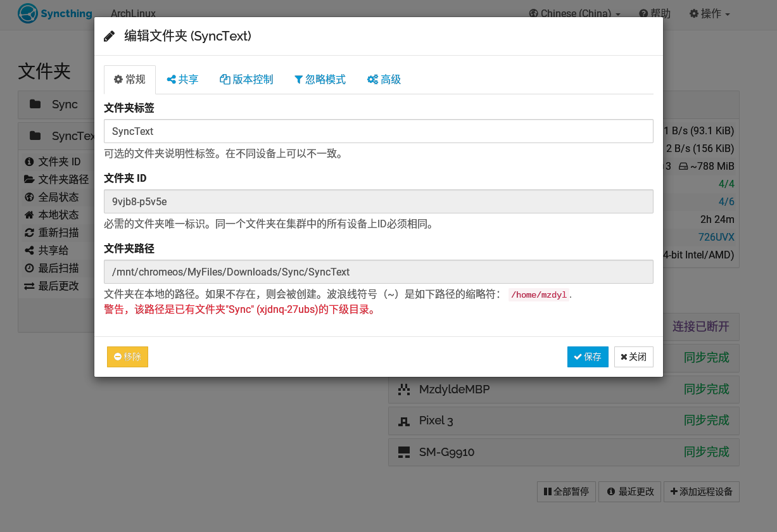Click the home icon next to 本地状态

28,215
